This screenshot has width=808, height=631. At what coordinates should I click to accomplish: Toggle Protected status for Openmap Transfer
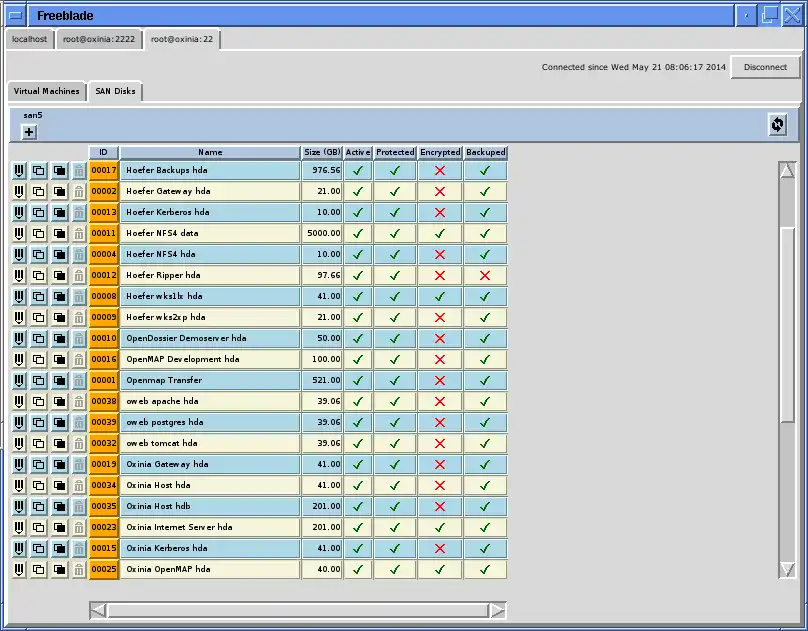tap(395, 381)
